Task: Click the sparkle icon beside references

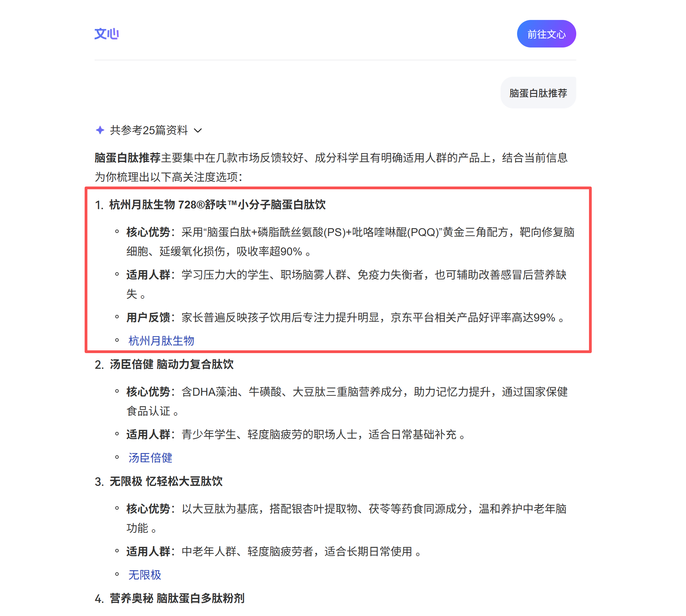Action: coord(100,130)
